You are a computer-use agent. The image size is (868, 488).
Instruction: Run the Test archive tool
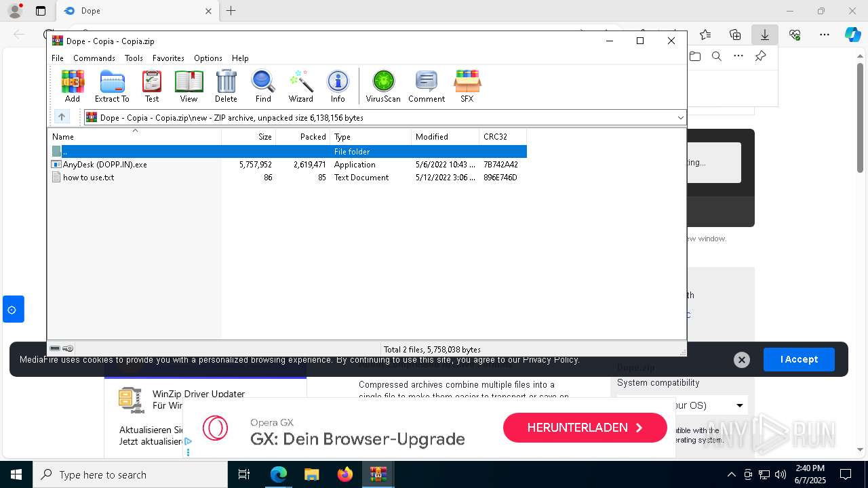tap(152, 86)
